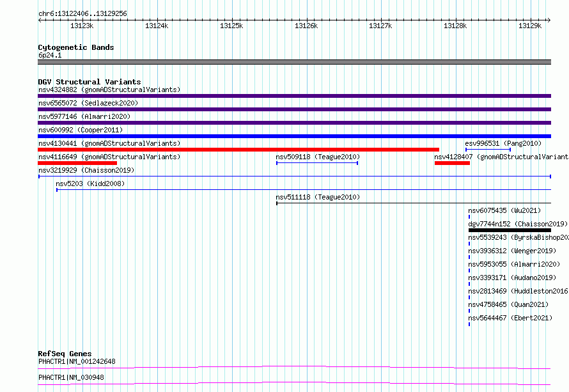Open the nsv4128407 variant label
The width and height of the screenshot is (569, 392).
[x=501, y=157]
